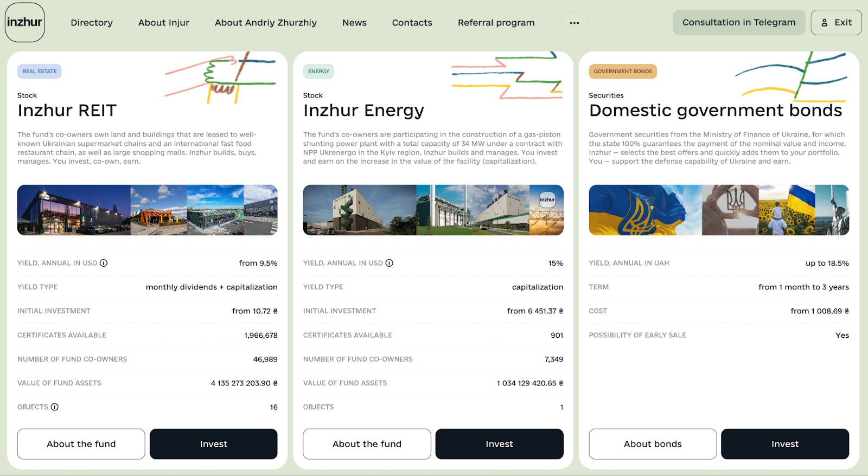868x476 pixels.
Task: Open About bonds page
Action: (653, 444)
